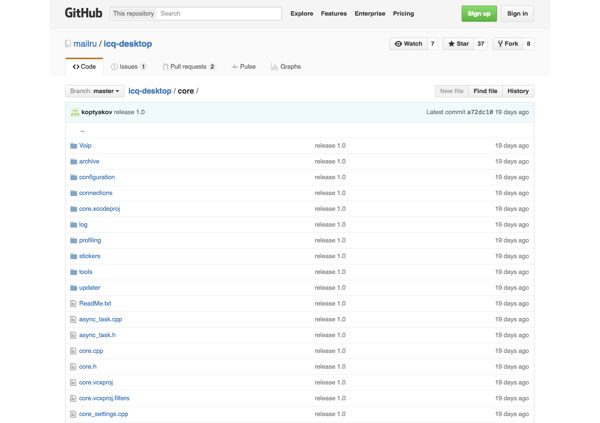
Task: Click the Fork button
Action: [x=508, y=44]
